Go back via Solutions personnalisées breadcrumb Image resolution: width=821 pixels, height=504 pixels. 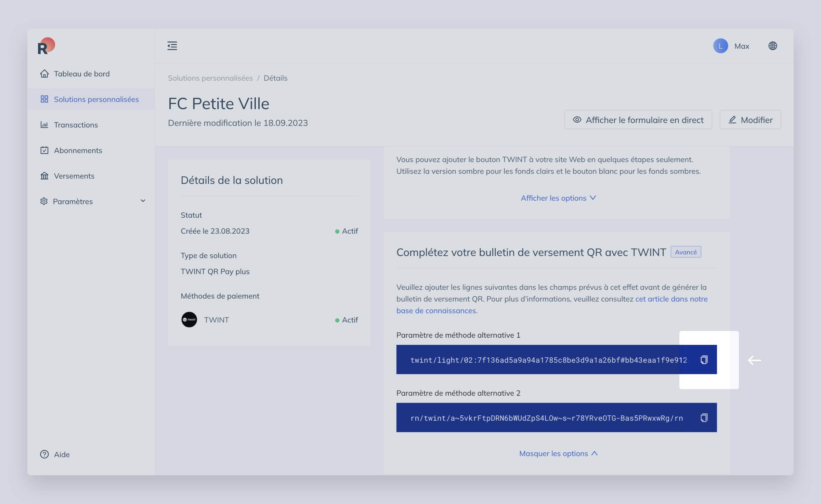(210, 78)
